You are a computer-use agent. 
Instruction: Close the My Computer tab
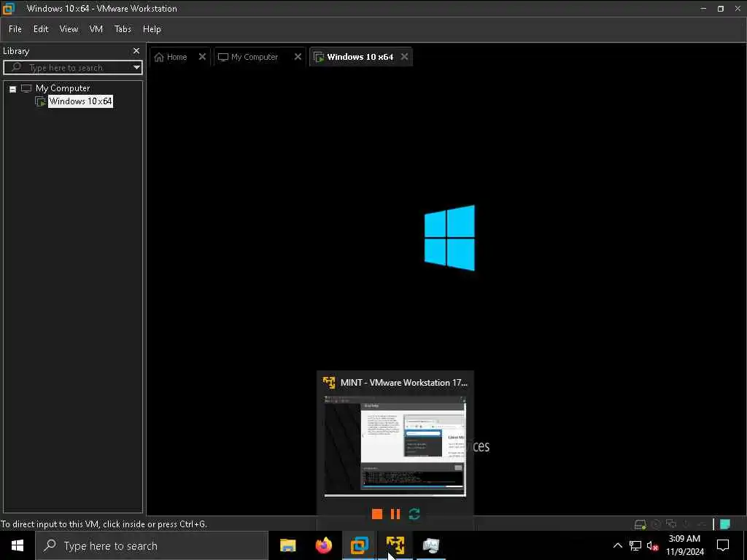(298, 57)
